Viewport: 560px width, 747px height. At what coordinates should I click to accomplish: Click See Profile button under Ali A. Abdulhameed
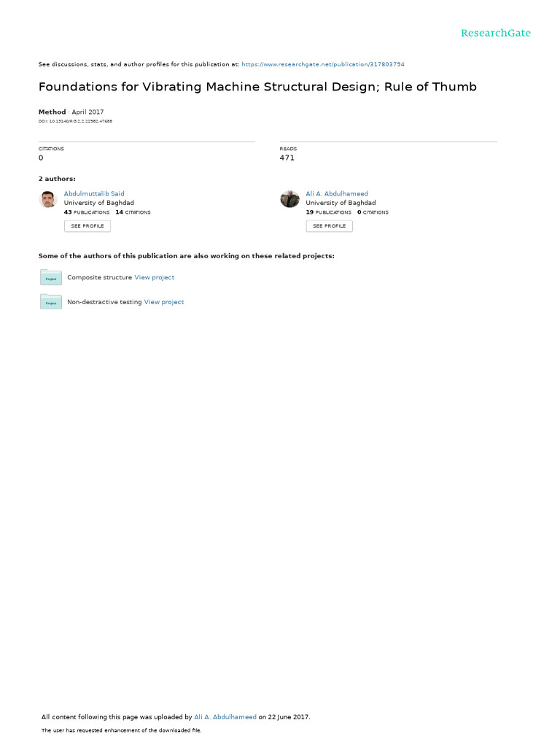click(330, 226)
